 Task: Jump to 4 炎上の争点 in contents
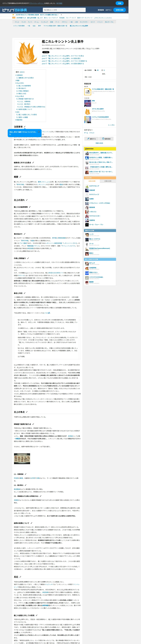point(19,96)
